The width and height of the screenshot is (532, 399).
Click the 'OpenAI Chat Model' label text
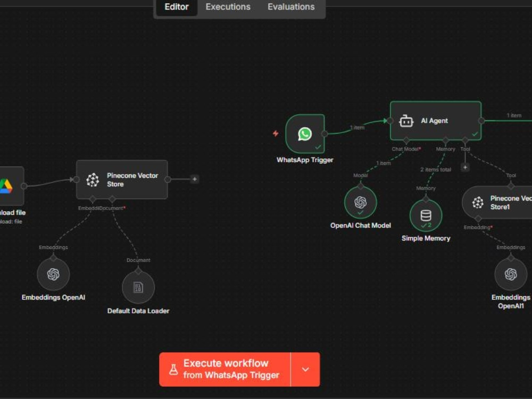360,226
